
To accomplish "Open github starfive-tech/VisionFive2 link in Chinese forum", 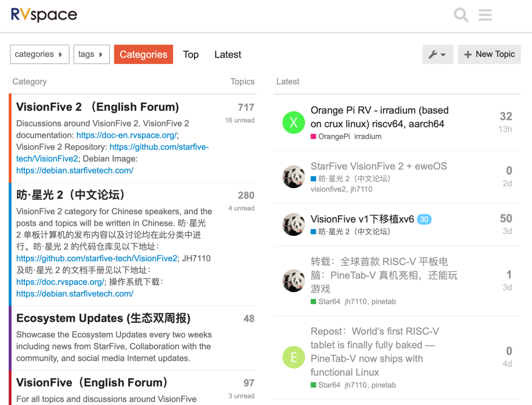I will coord(97,258).
